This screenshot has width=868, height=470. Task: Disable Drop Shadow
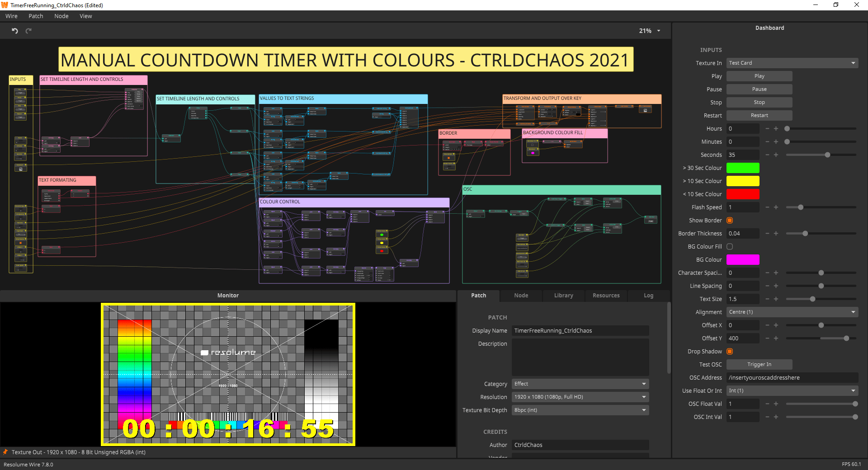coord(729,351)
